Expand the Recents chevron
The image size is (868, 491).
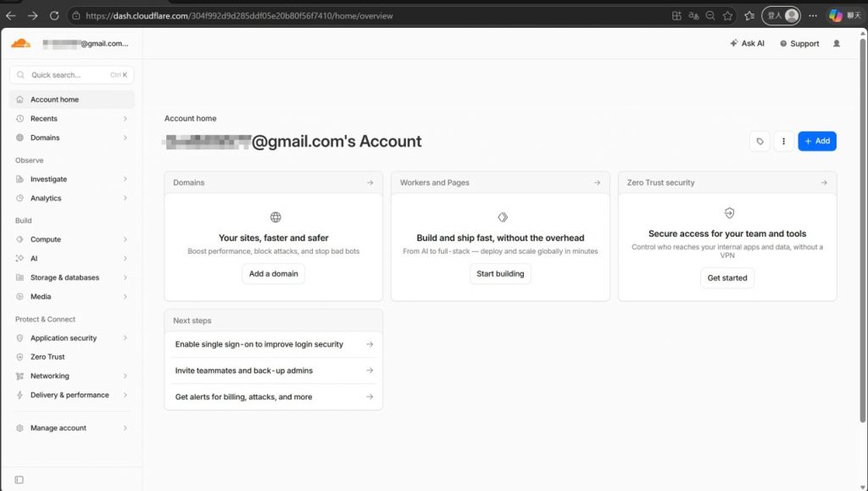[x=125, y=119]
